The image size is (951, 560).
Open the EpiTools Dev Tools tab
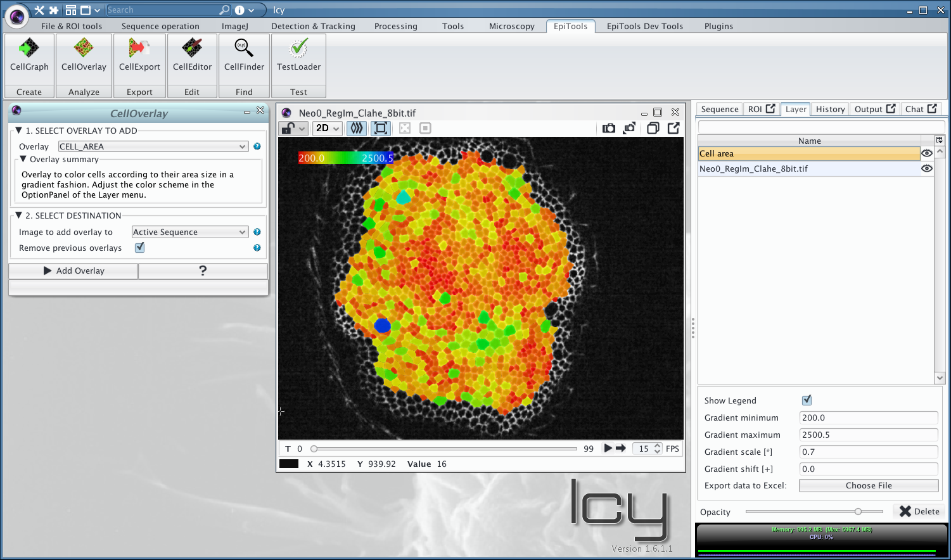[645, 26]
